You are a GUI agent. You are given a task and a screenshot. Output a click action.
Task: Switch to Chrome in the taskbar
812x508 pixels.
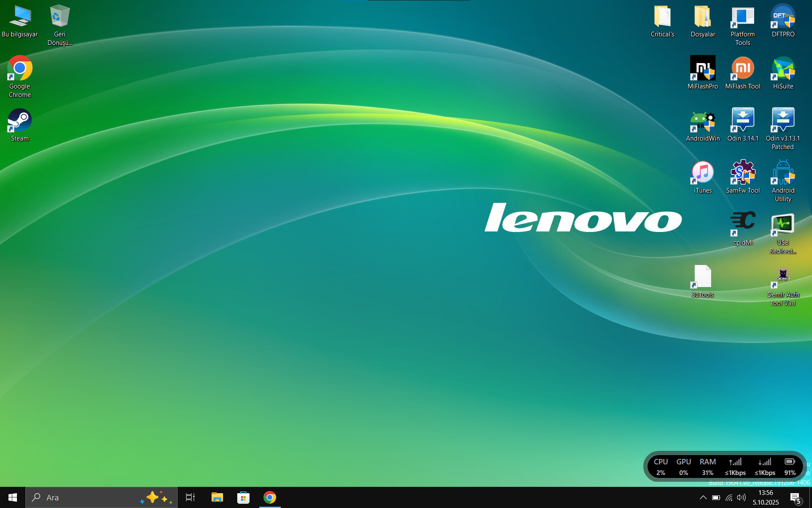pyautogui.click(x=270, y=497)
